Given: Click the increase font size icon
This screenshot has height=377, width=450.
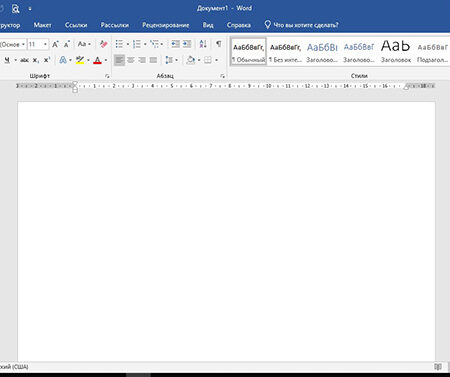Looking at the screenshot, I should (55, 44).
